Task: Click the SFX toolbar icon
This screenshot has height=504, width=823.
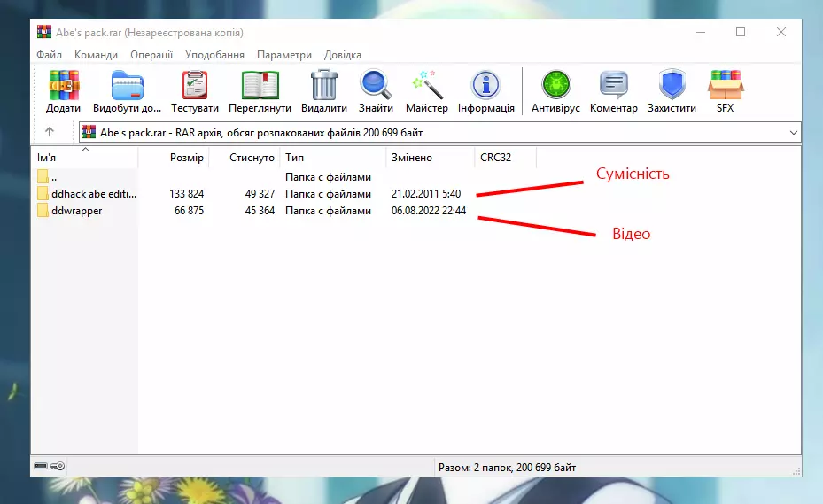Action: pyautogui.click(x=726, y=85)
